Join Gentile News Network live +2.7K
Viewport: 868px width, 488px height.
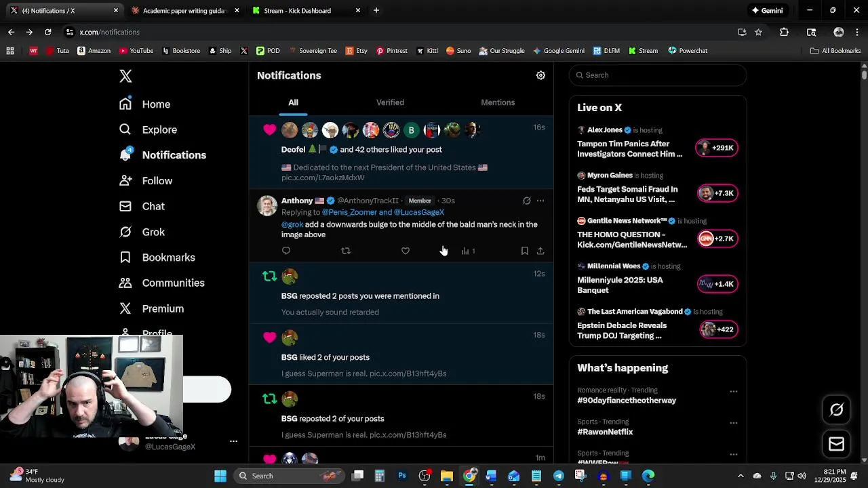(x=718, y=239)
